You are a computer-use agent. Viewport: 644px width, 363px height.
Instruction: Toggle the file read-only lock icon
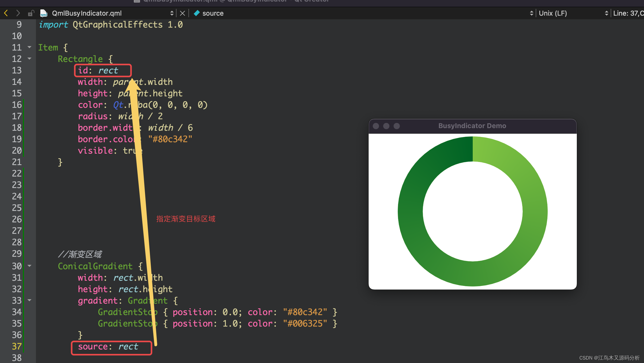tap(31, 13)
